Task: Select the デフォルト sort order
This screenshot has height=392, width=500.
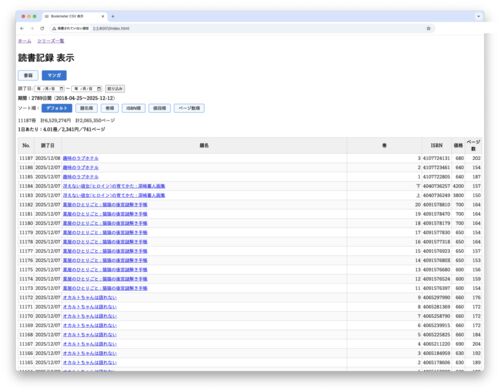Action: point(57,108)
